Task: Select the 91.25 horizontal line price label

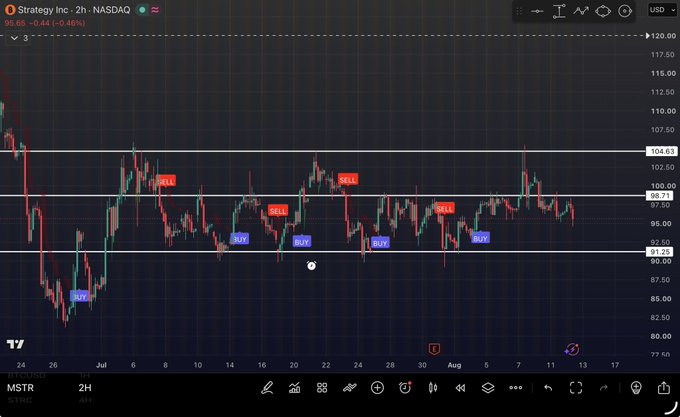Action: pos(659,252)
